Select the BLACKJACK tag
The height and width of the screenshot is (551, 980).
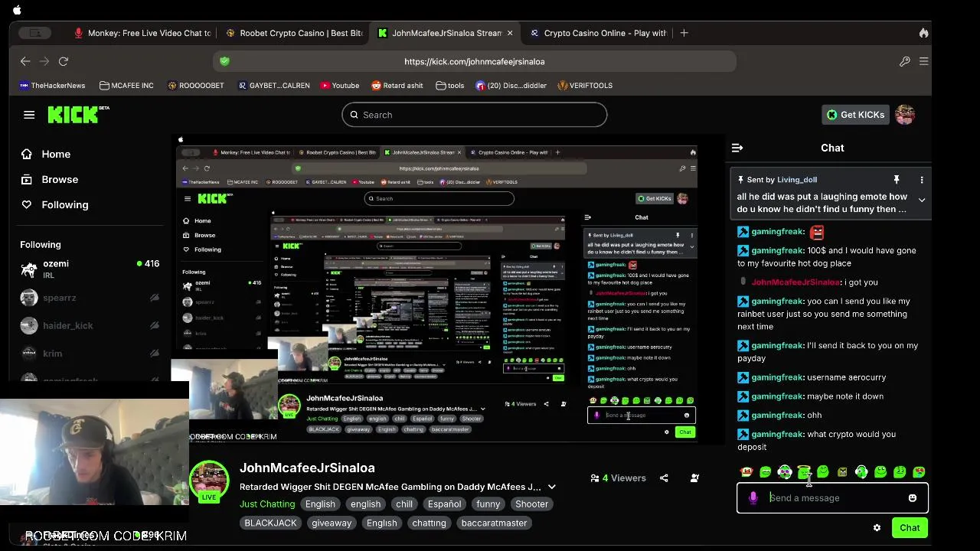click(x=270, y=523)
